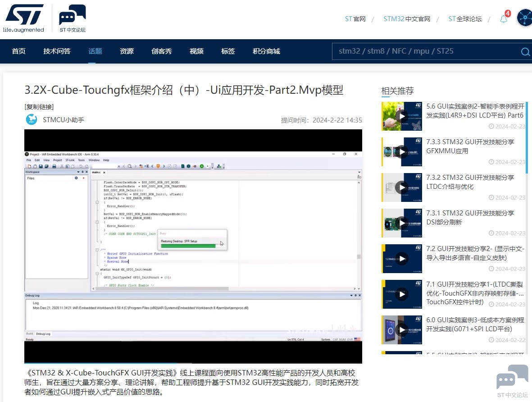This screenshot has width=532, height=402.
Task: Open the 7.3.2 LTDC介绍与优化 title link
Action: [x=470, y=182]
